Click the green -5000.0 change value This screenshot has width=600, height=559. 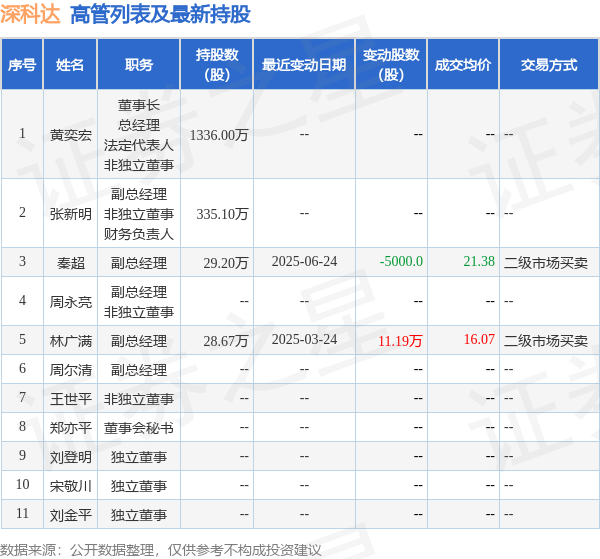[x=401, y=261]
